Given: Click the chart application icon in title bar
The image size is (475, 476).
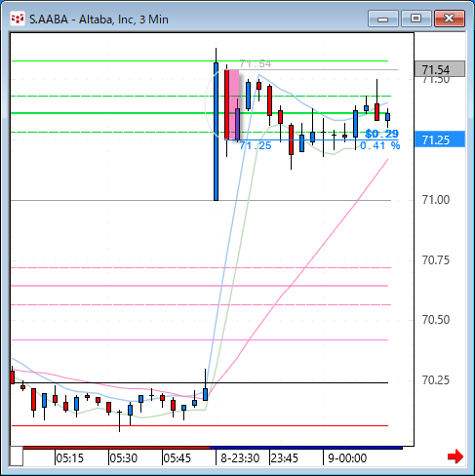Looking at the screenshot, I should point(17,19).
